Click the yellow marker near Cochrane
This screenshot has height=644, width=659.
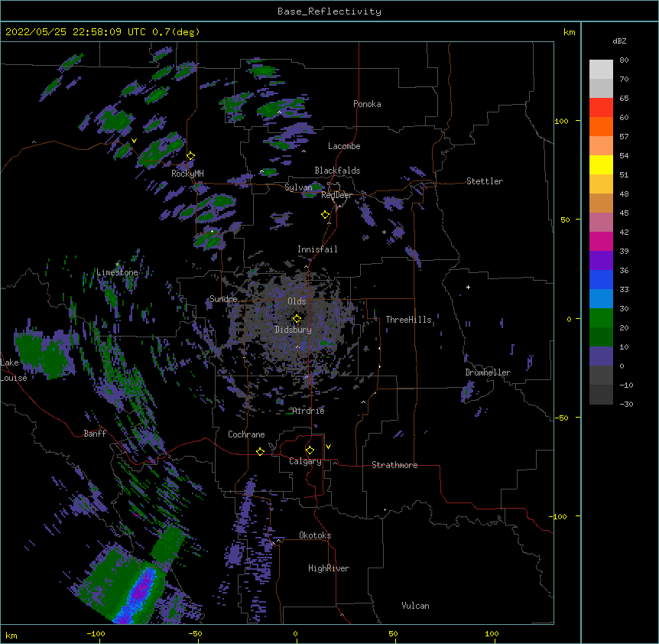[260, 451]
